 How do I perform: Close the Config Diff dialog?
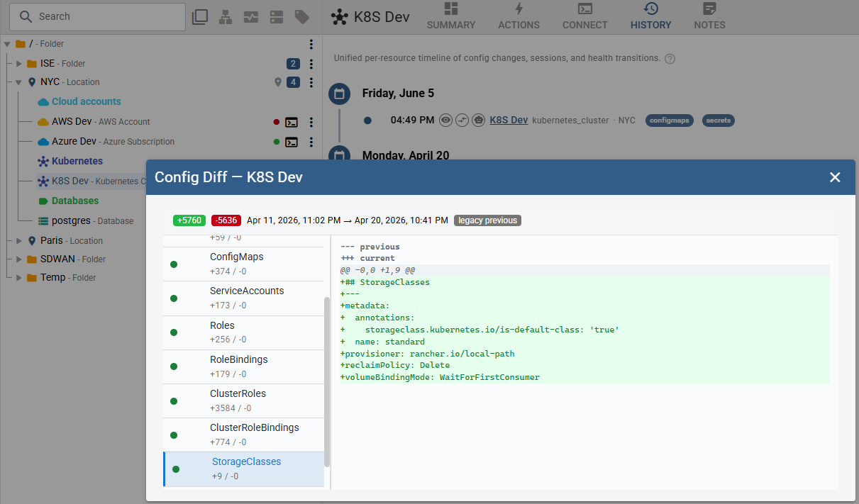[x=835, y=177]
